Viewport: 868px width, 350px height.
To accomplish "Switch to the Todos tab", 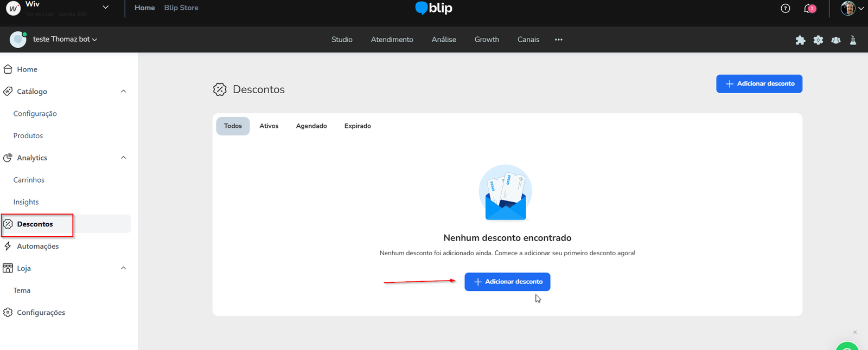I will click(x=233, y=126).
